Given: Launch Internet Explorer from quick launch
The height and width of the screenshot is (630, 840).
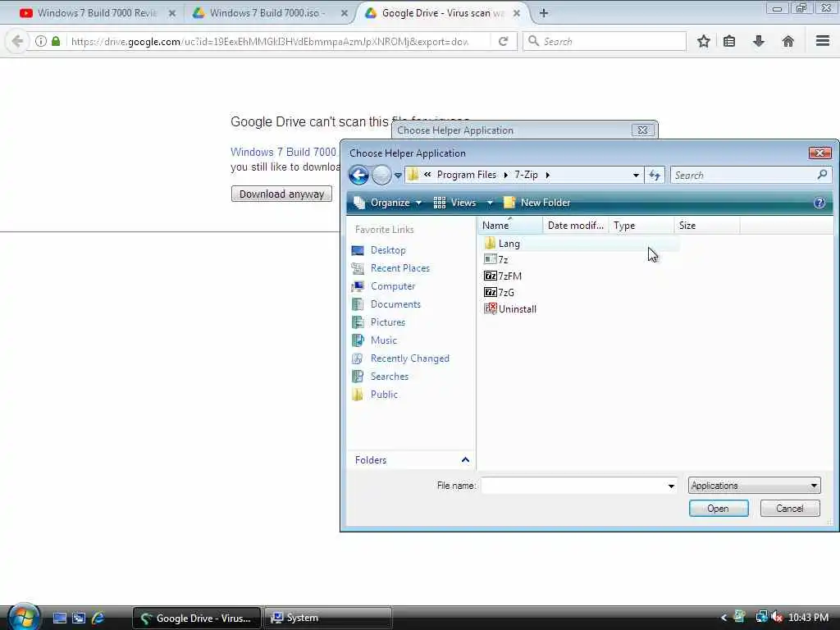Looking at the screenshot, I should coord(98,618).
